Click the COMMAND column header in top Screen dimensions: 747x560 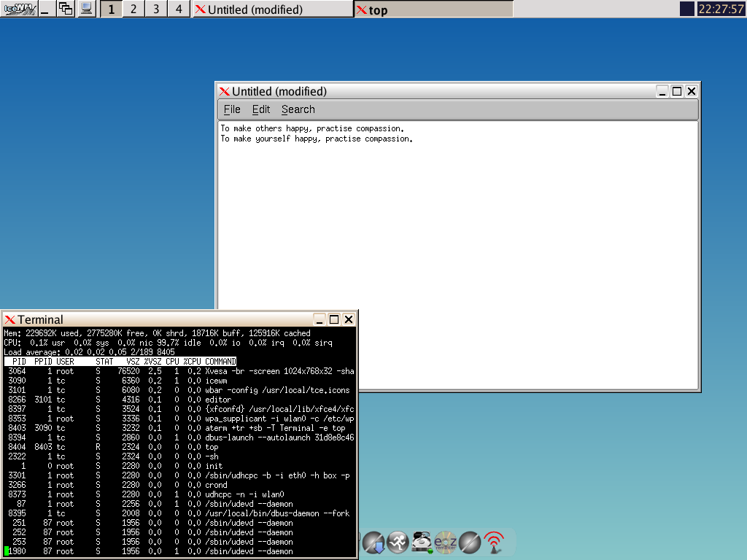(x=220, y=362)
